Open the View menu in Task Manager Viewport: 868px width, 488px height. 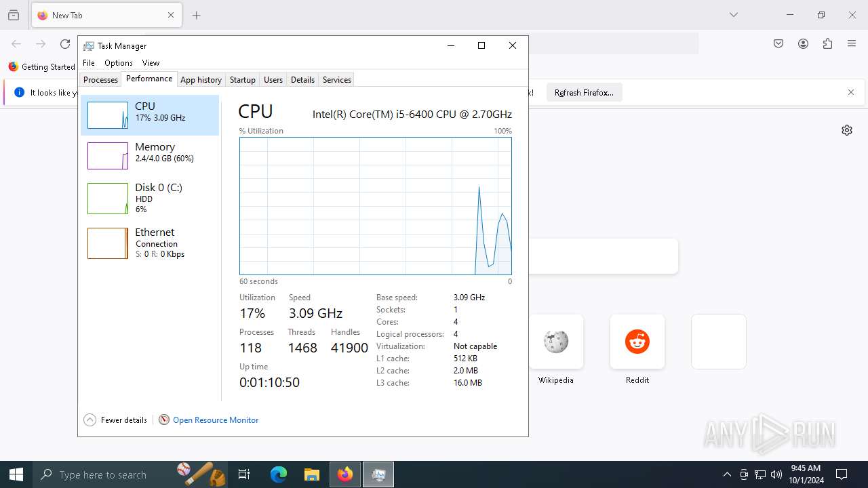(x=151, y=62)
